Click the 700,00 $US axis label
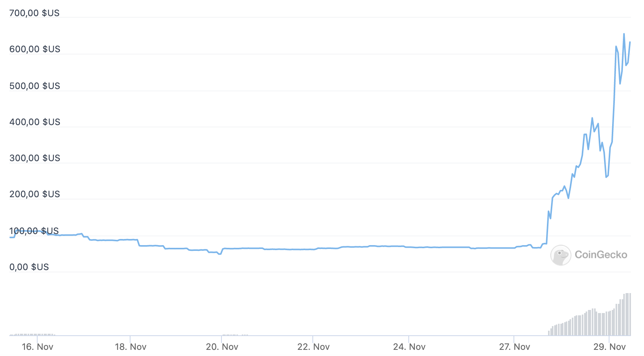 click(x=35, y=13)
